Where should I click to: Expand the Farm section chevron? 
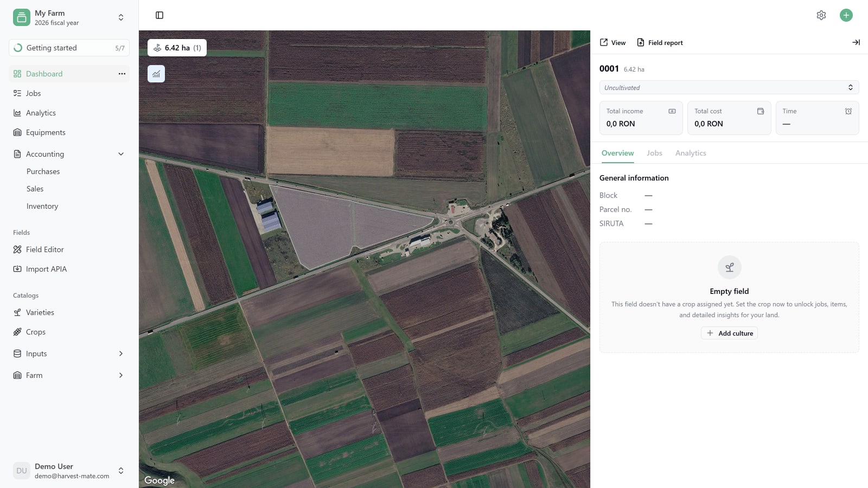click(x=121, y=375)
